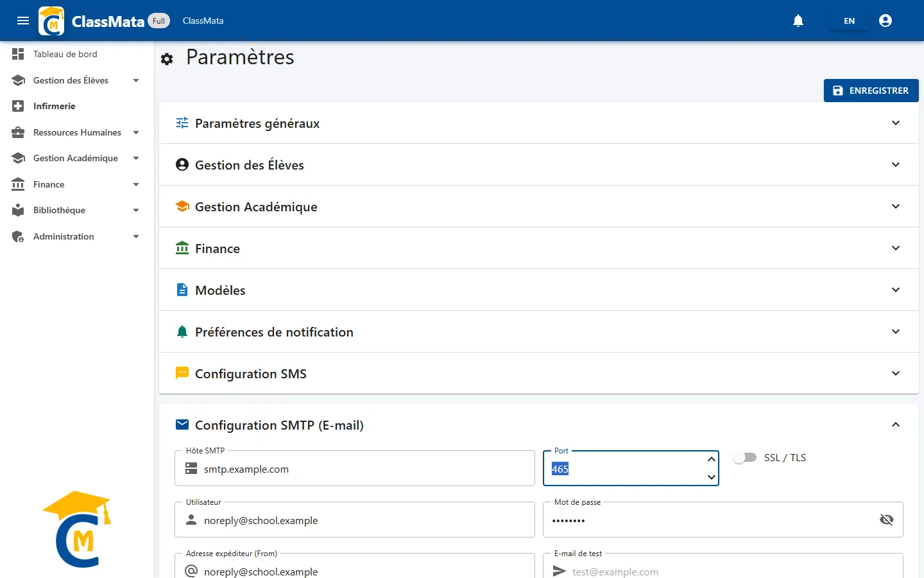Open Gestion des Élèves sidebar menu

[x=77, y=80]
